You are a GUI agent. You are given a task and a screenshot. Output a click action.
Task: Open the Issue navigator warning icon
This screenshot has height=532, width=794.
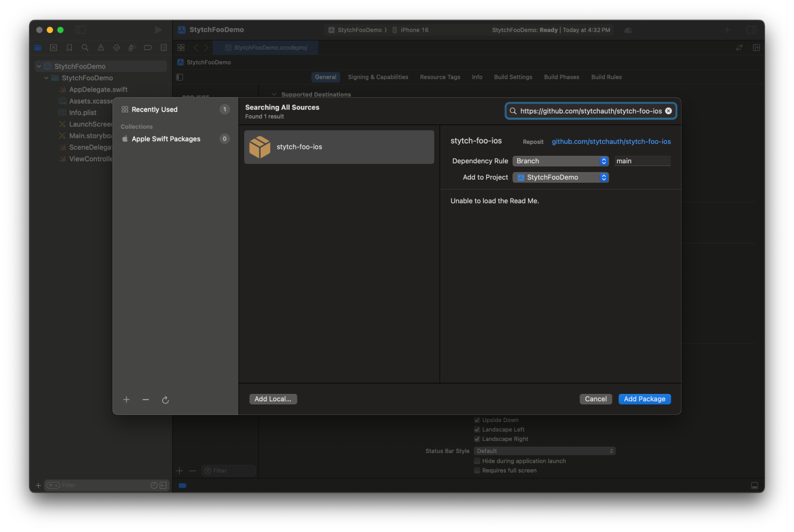tap(101, 48)
